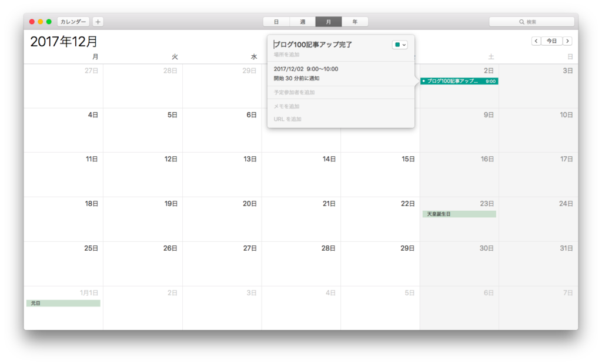Click the 3日 Sunday cell in first row
602x364 pixels.
539,86
